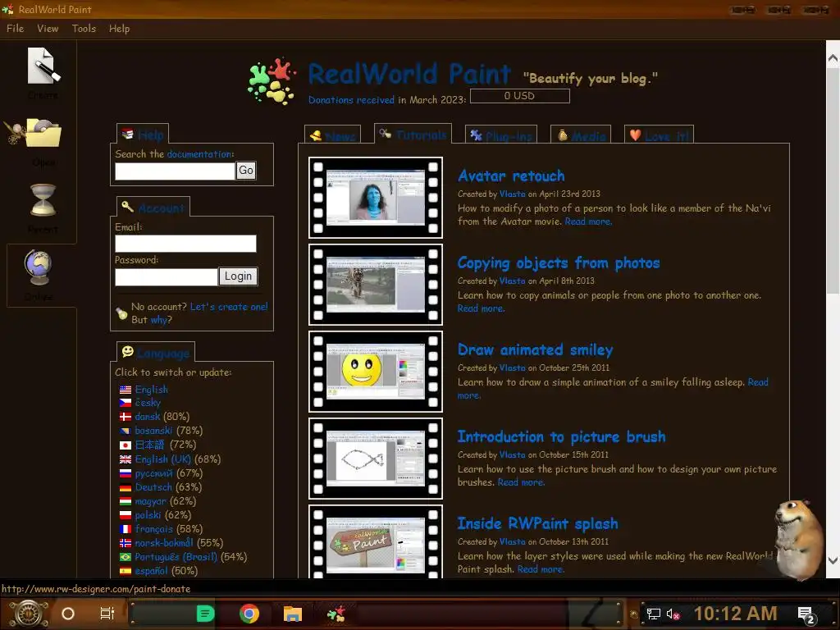Switch to the Plug-ins tab
The height and width of the screenshot is (630, 840).
pos(501,135)
